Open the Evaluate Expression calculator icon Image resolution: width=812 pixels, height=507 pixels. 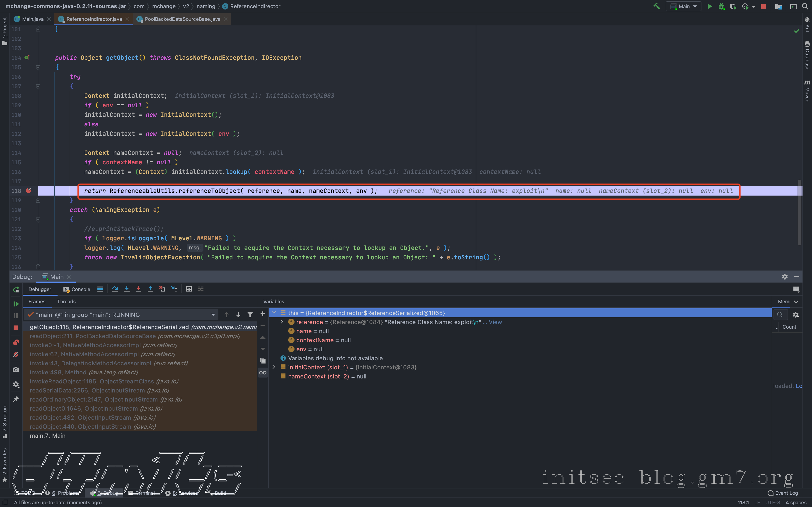pyautogui.click(x=189, y=289)
